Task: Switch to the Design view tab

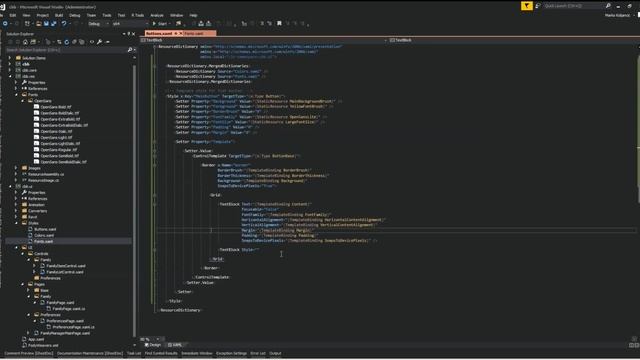Action: [153, 345]
